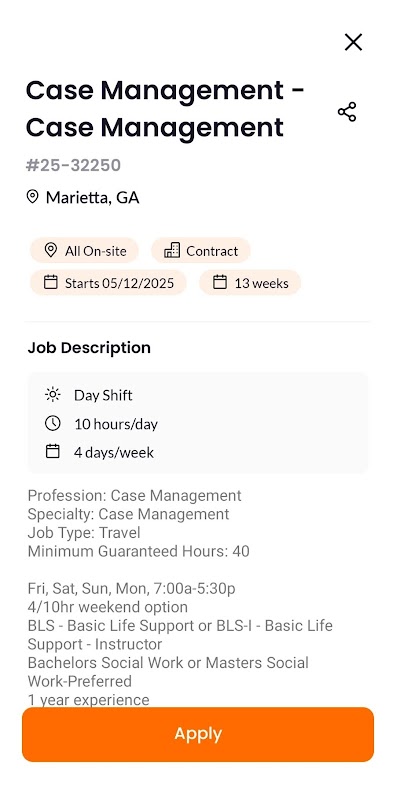Click the calendar icon beside 4 days/week
Screen dimensions: 396x800
53,452
